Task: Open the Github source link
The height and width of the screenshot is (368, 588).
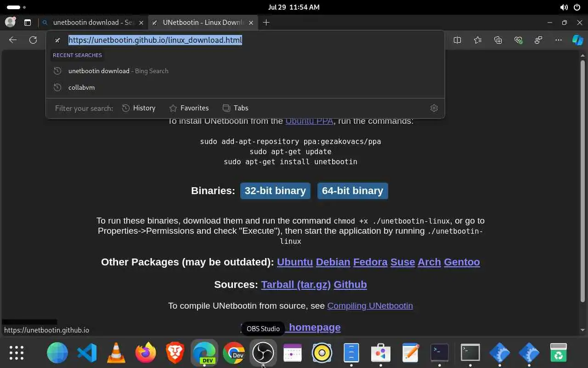Action: click(350, 285)
